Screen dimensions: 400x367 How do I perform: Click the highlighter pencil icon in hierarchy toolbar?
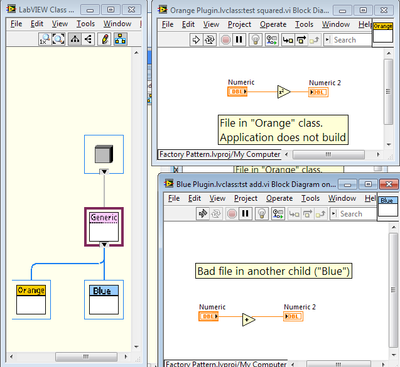click(x=105, y=39)
